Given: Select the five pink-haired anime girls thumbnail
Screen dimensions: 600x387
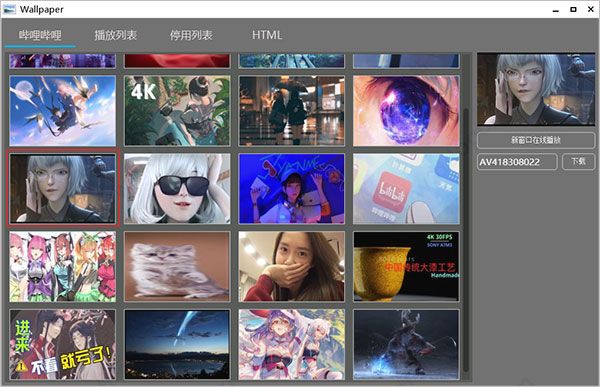Looking at the screenshot, I should click(62, 266).
